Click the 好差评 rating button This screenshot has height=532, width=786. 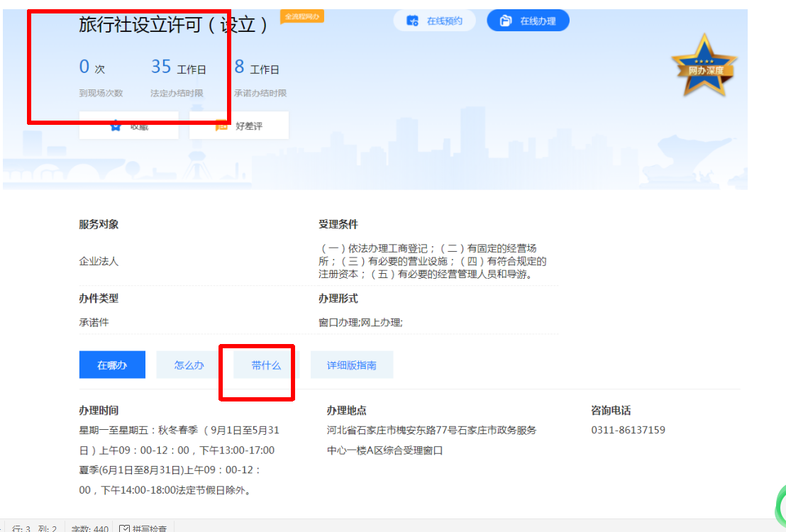coord(239,126)
